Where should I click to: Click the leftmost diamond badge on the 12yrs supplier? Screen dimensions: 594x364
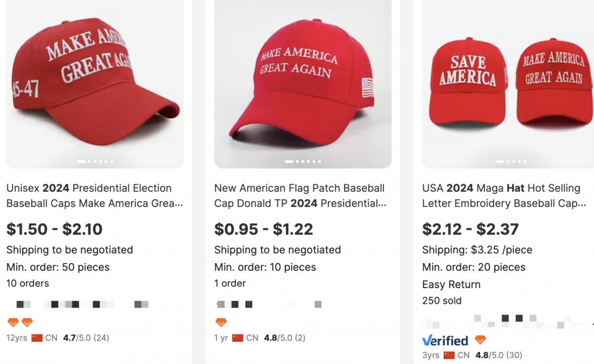(x=13, y=322)
